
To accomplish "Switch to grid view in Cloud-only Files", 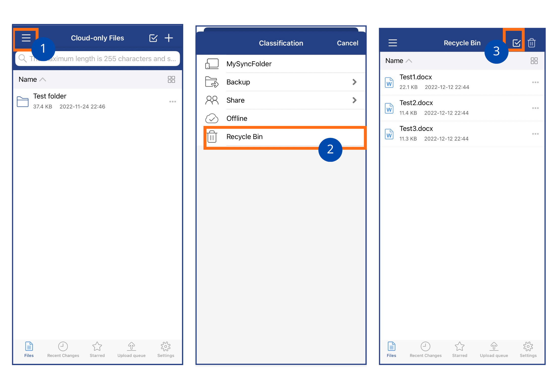I will (171, 80).
